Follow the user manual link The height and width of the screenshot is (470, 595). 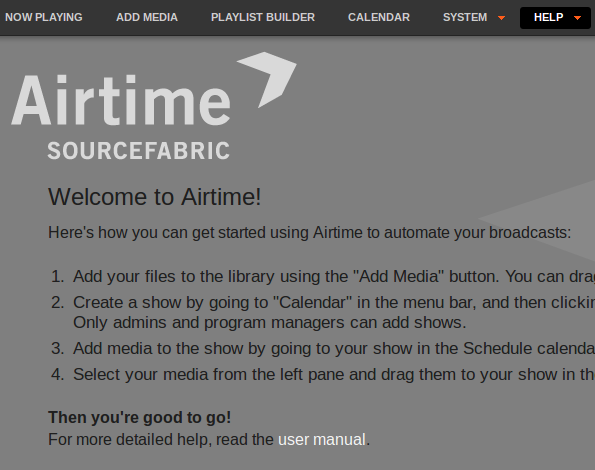pyautogui.click(x=322, y=440)
